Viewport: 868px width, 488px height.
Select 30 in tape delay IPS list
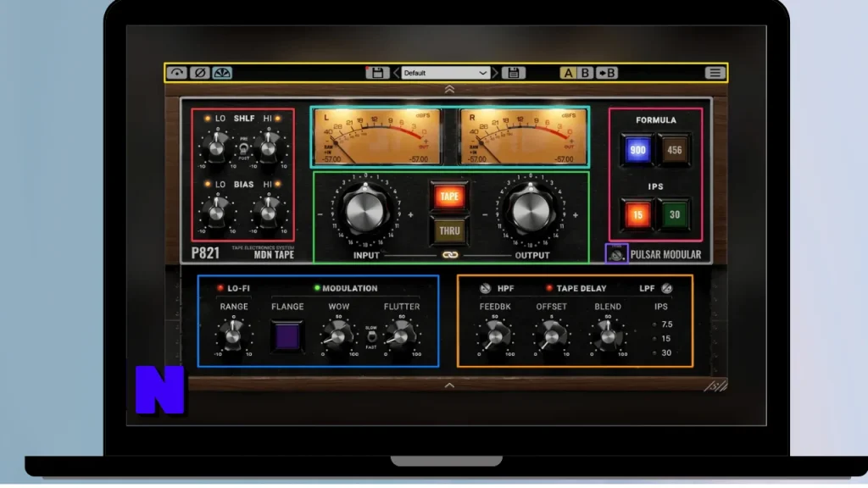pos(663,353)
